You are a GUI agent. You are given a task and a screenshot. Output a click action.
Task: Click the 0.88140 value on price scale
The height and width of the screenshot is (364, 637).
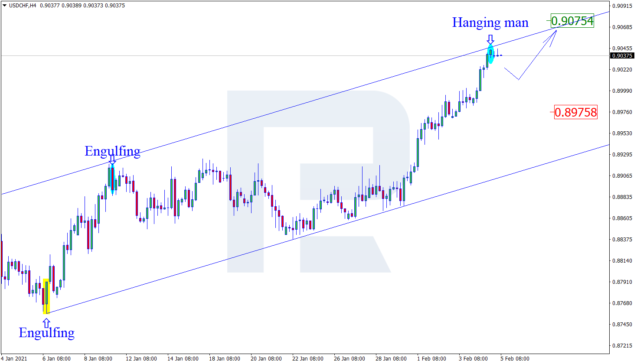[x=622, y=261]
